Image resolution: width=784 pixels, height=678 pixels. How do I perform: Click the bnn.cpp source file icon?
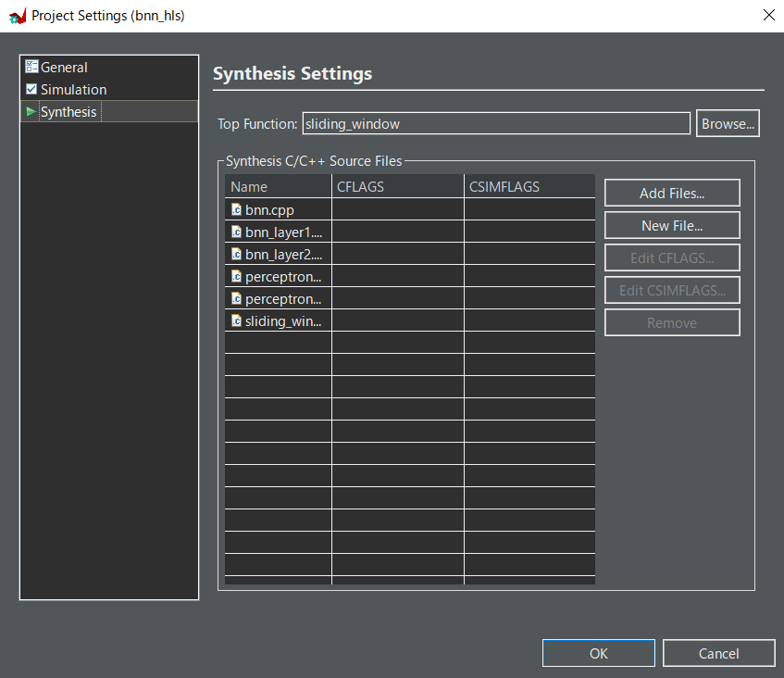[236, 209]
